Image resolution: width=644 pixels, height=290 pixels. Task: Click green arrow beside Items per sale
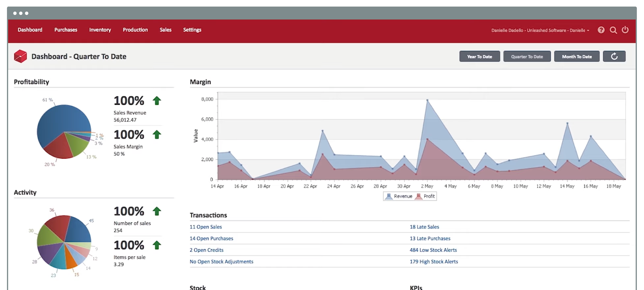[157, 245]
